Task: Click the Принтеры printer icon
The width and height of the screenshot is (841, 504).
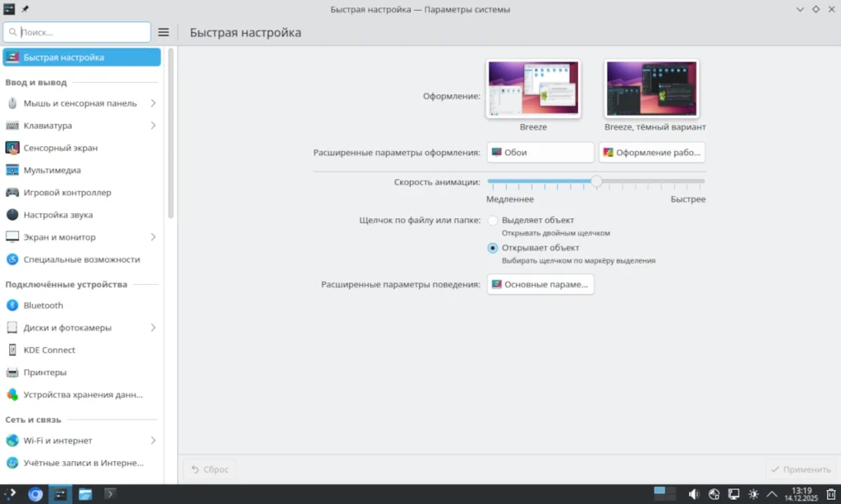Action: point(12,372)
